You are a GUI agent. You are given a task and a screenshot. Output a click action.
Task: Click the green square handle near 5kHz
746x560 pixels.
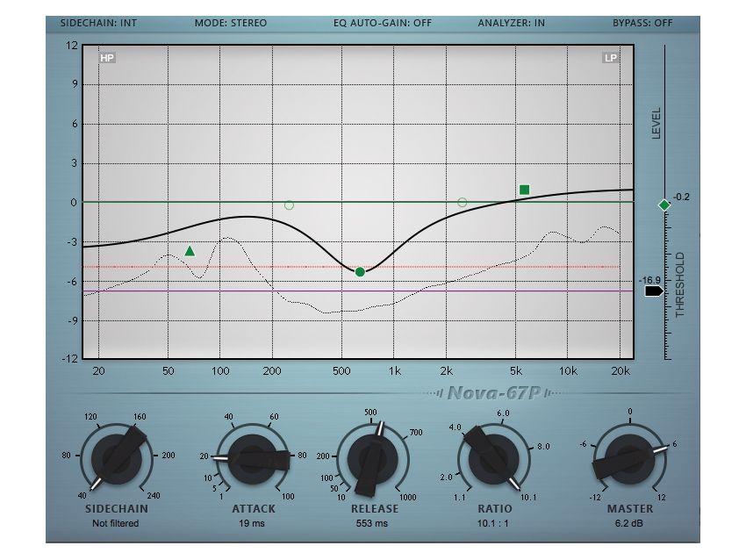[523, 187]
